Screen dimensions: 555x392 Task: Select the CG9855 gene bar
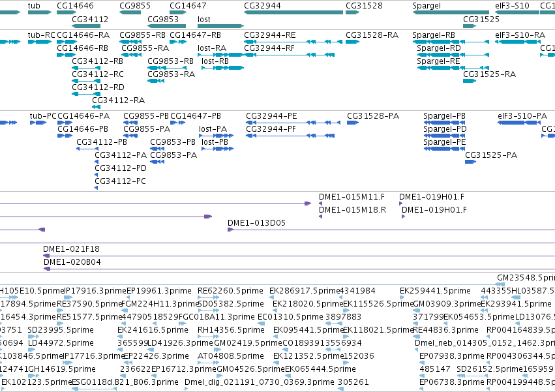(130, 12)
